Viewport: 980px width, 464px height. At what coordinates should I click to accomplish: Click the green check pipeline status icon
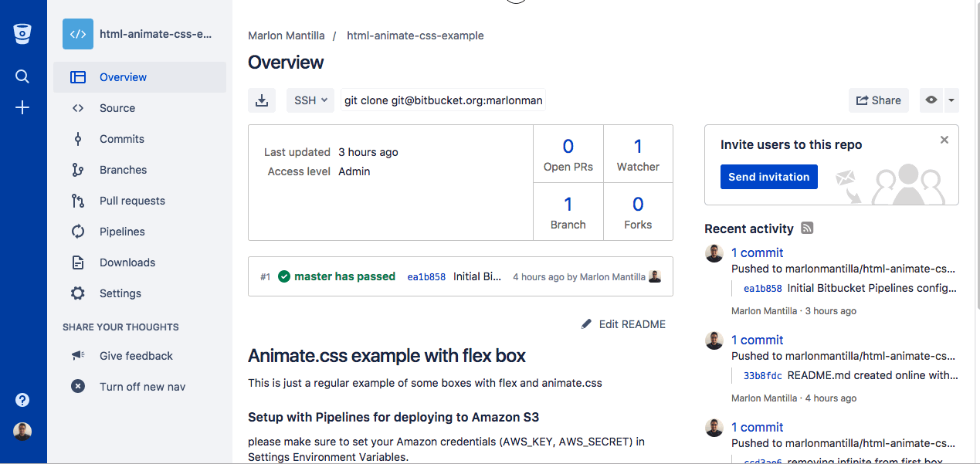pos(284,276)
